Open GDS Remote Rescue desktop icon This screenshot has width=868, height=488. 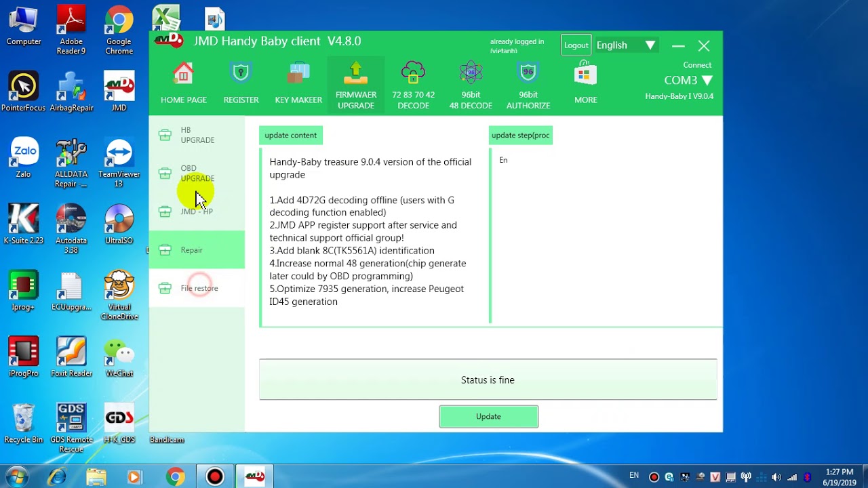[x=71, y=428]
